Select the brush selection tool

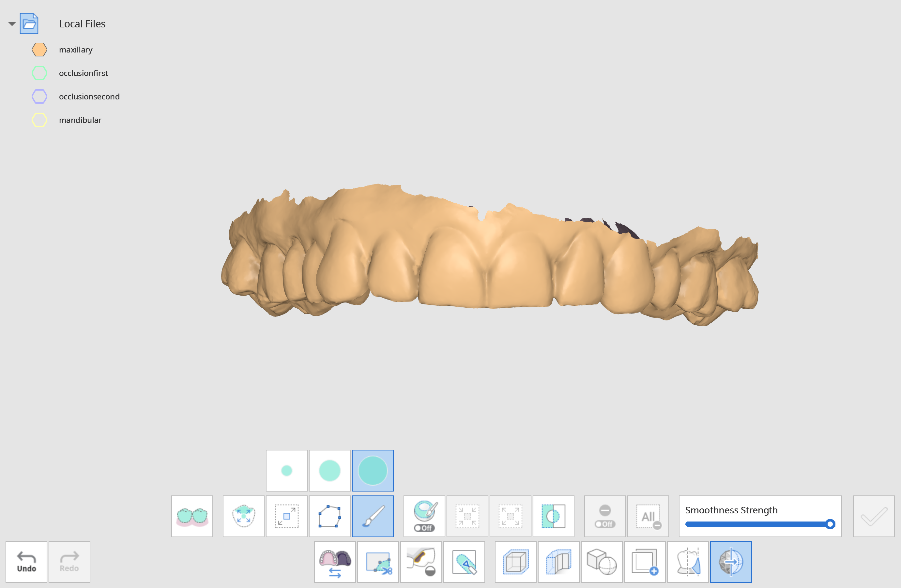pos(373,516)
